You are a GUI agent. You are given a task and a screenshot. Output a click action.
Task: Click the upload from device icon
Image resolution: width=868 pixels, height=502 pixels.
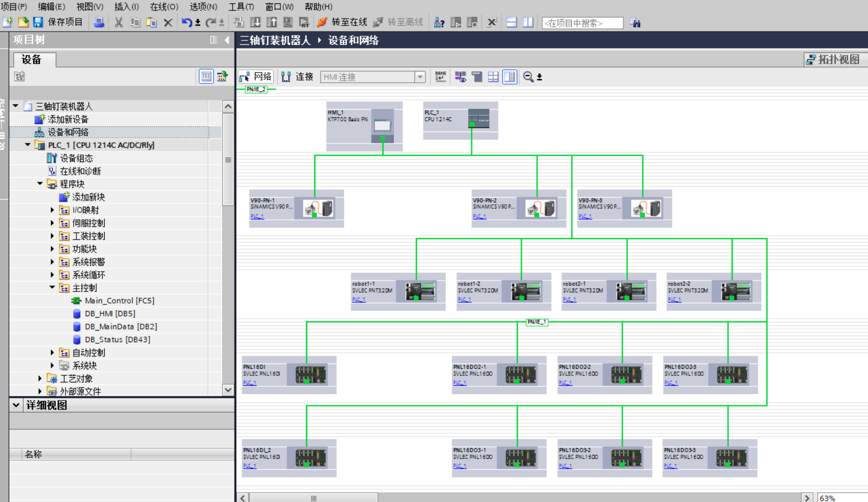point(271,22)
